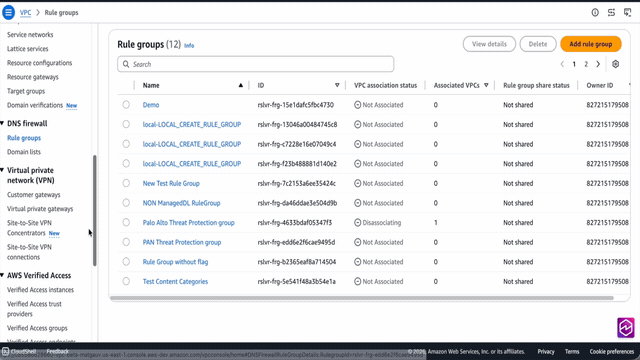Open Rule Group without flag link

click(175, 262)
